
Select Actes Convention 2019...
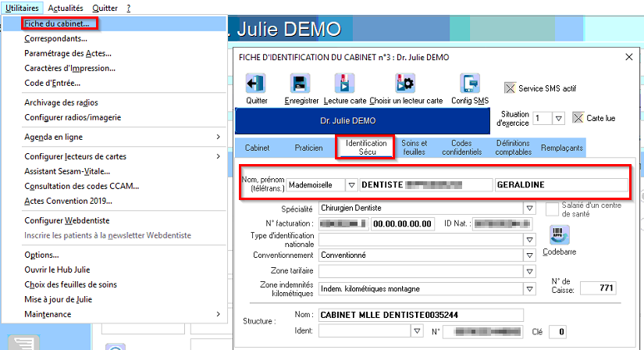click(68, 201)
